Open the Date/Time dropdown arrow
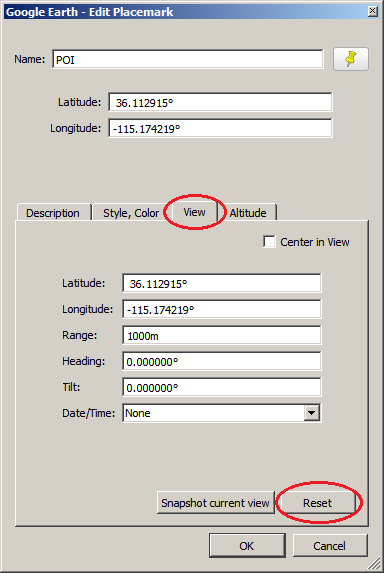Screen dimensions: 384x573 pos(312,413)
